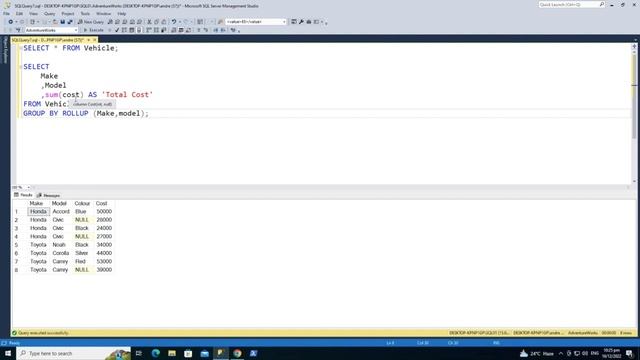Screen dimensions: 640x360
Task: Collapse the second SELECT statement outline
Action: coord(20,67)
